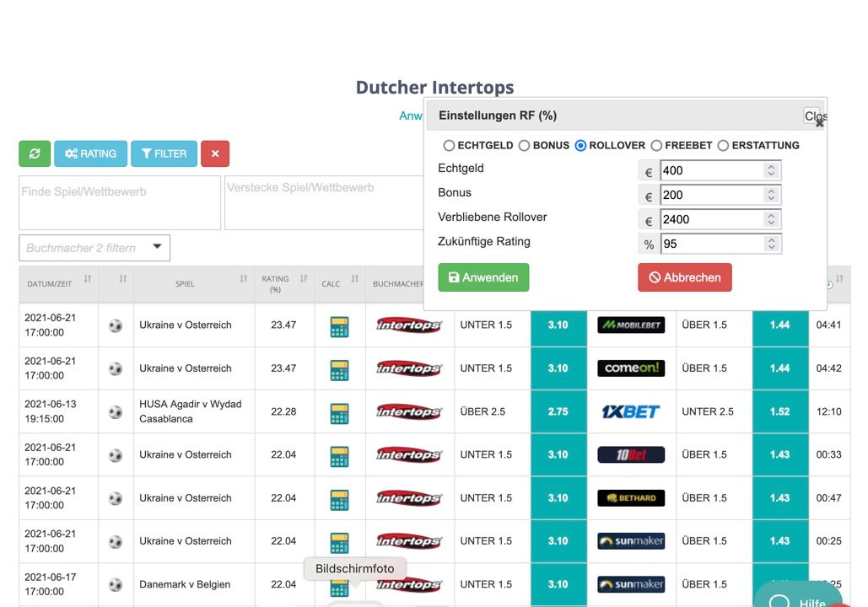This screenshot has height=607, width=868.
Task: Click Intertops logo in HUSA Agadir row
Action: tap(409, 411)
